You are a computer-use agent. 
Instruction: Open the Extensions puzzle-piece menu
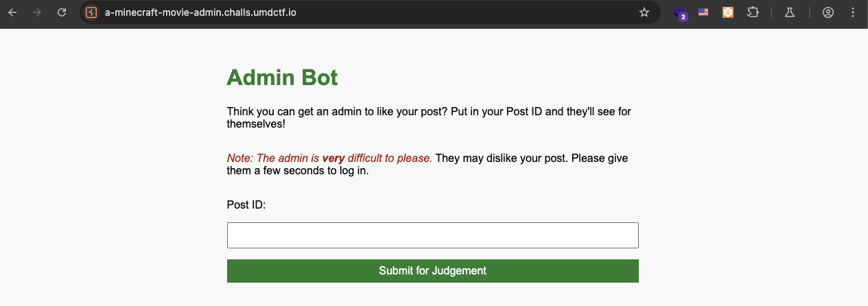[753, 12]
